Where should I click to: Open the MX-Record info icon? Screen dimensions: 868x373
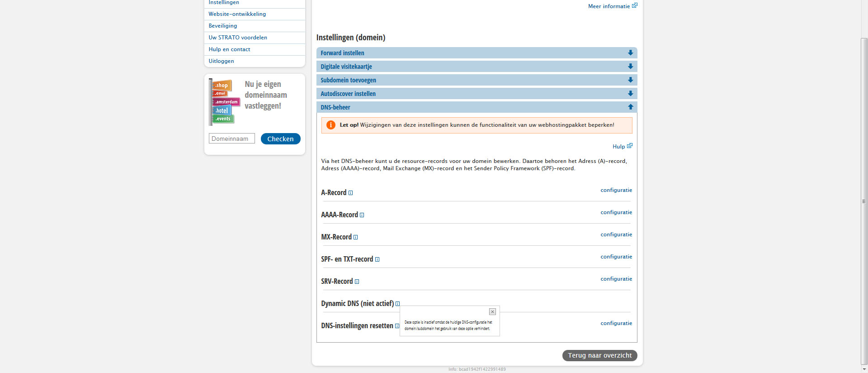pyautogui.click(x=355, y=237)
